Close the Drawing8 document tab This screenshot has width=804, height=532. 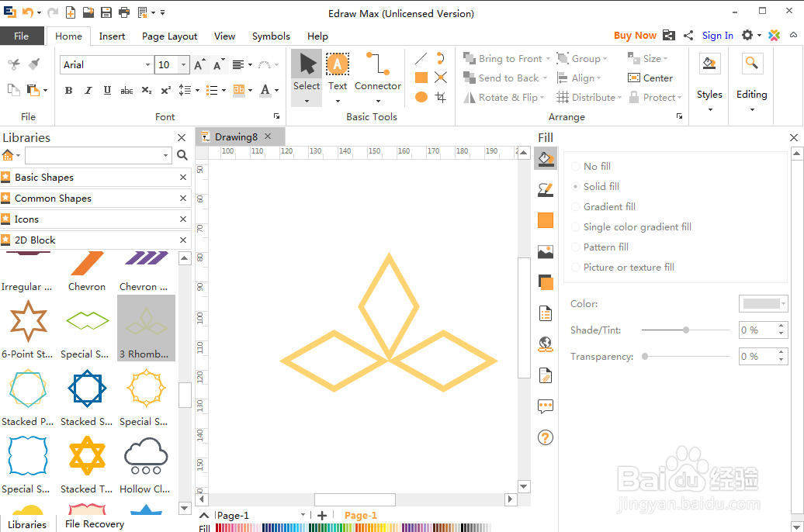click(268, 136)
